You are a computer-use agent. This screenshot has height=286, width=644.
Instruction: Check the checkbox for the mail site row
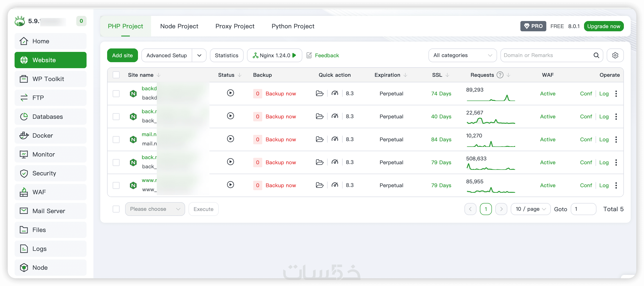pyautogui.click(x=116, y=139)
